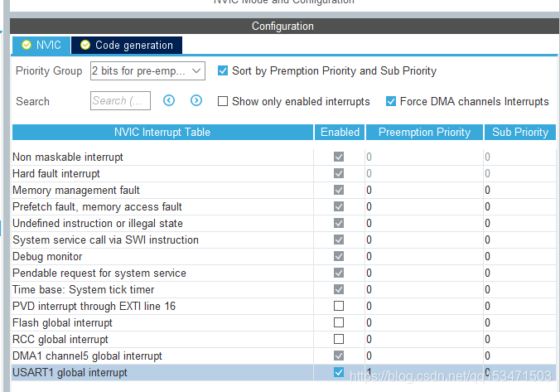560x392 pixels.
Task: Uncheck USART1 global interrupt enabled box
Action: tap(339, 372)
